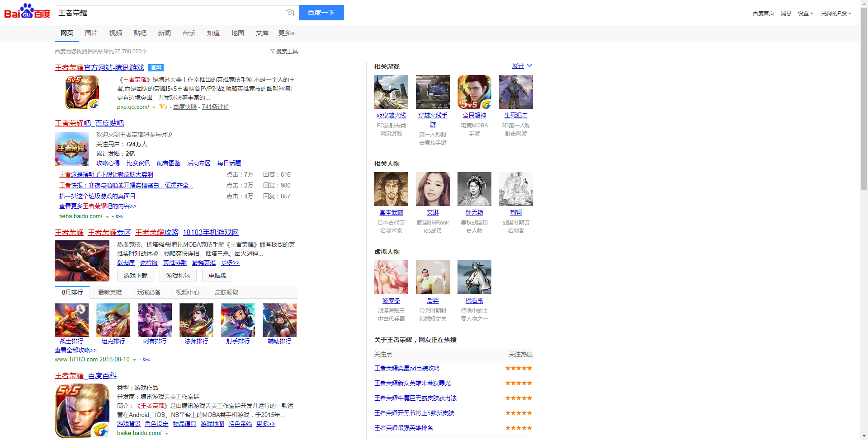Click the 游戏下载 button
868x440 pixels.
pos(136,276)
